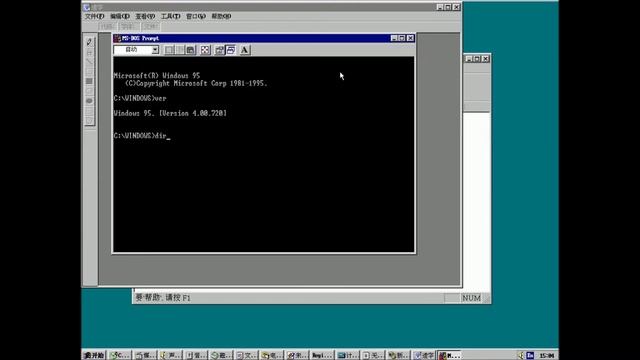640x360 pixels.
Task: Click the Font 'A' icon in MS-DOS toolbar
Action: tap(244, 50)
